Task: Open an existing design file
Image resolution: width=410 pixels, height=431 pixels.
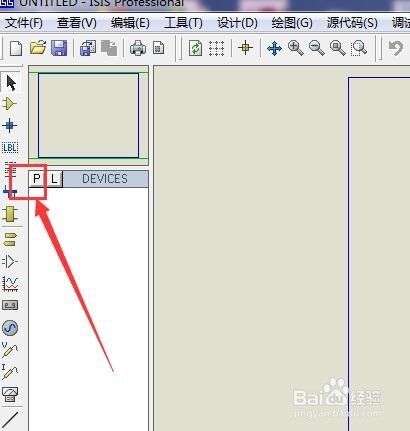Action: tap(38, 48)
